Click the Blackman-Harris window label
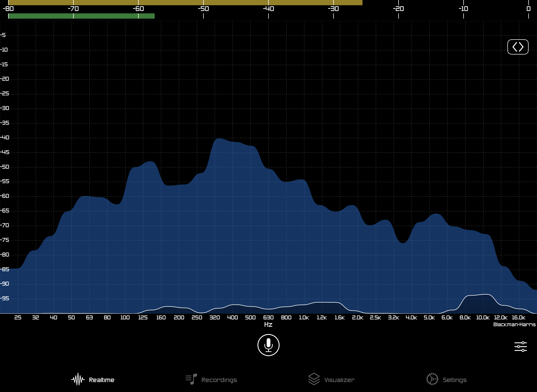Screen dimensions: 537x392 [514, 324]
